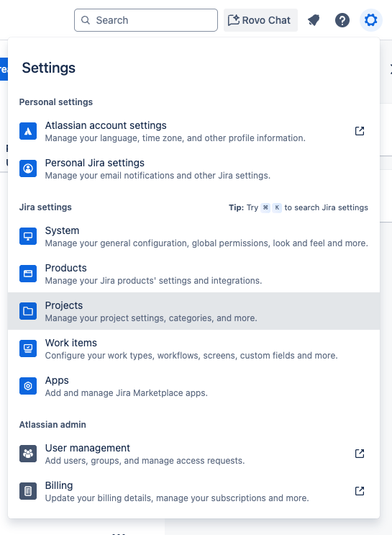Click external link icon beside User management
Image resolution: width=392 pixels, height=535 pixels.
[360, 454]
